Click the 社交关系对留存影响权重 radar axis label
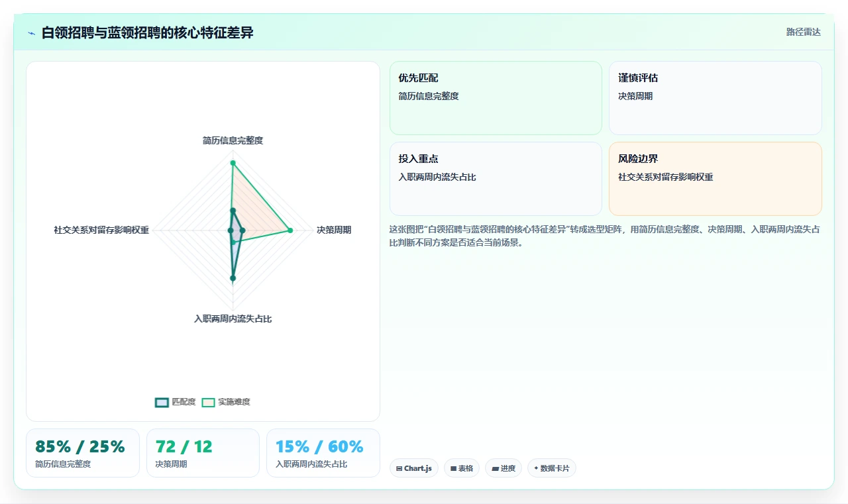Image resolution: width=848 pixels, height=504 pixels. point(101,230)
